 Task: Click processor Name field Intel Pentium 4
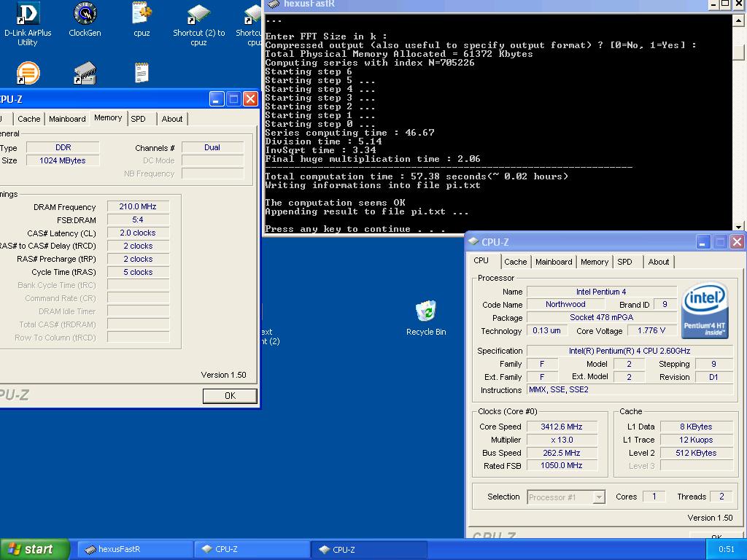(x=602, y=292)
